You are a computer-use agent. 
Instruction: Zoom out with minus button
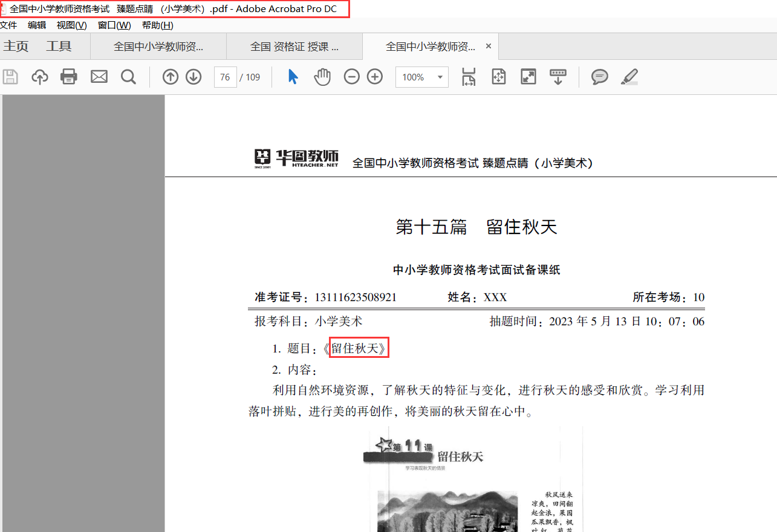[x=351, y=77]
